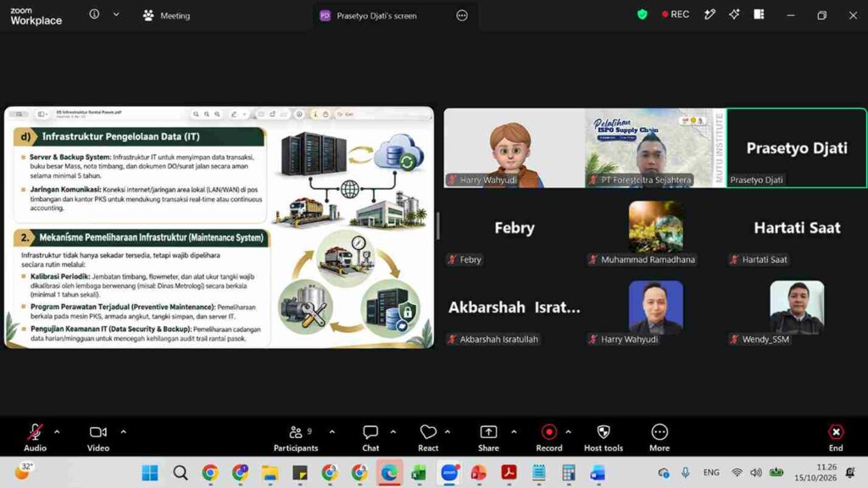Expand the Video options arrow
Screen dimensions: 868x488
coord(124,431)
